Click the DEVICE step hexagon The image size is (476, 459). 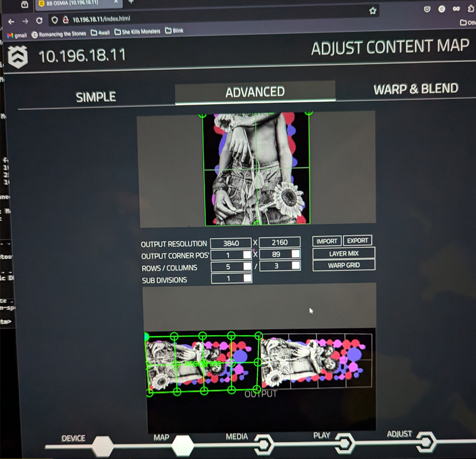[x=103, y=445]
